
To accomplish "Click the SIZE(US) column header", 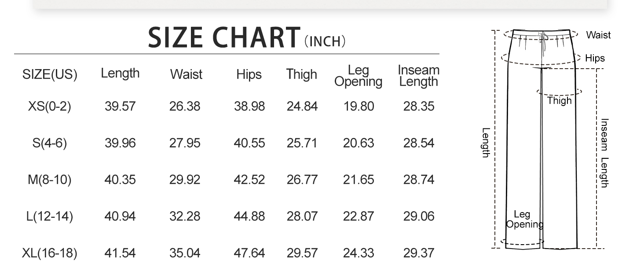I will point(50,75).
